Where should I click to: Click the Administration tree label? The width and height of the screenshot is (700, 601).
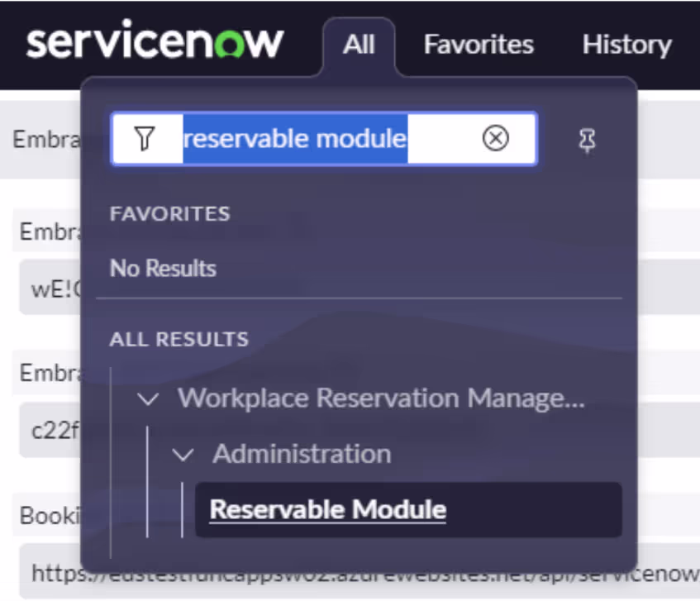tap(302, 454)
